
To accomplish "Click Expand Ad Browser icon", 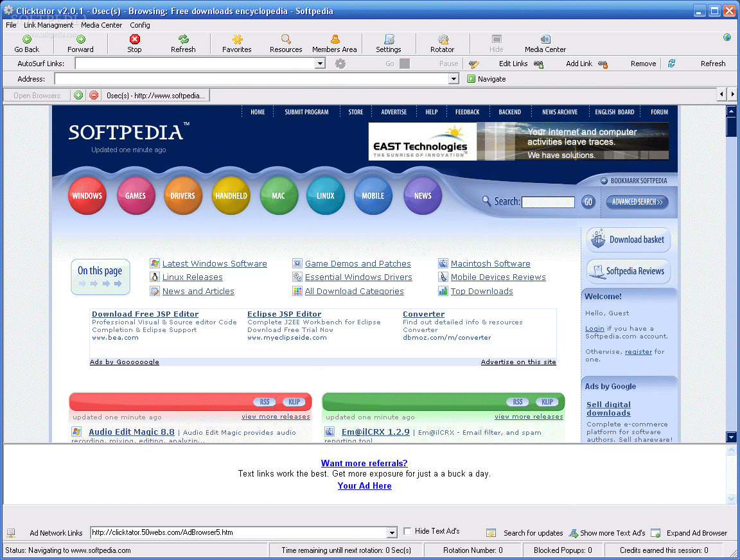I will [x=655, y=533].
